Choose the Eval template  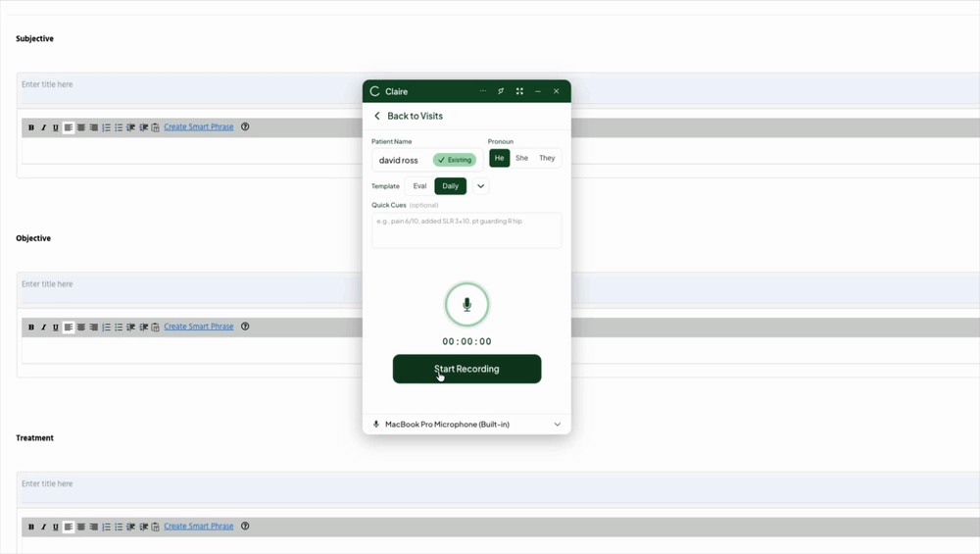pyautogui.click(x=420, y=186)
